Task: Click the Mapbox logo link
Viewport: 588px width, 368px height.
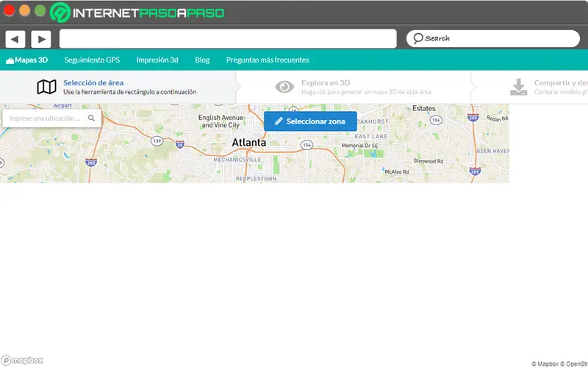Action: [22, 361]
